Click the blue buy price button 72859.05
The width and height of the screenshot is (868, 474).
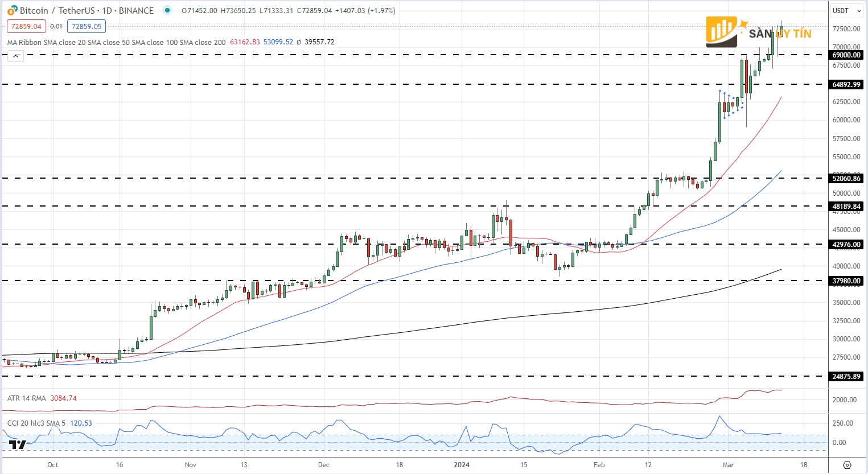click(87, 26)
